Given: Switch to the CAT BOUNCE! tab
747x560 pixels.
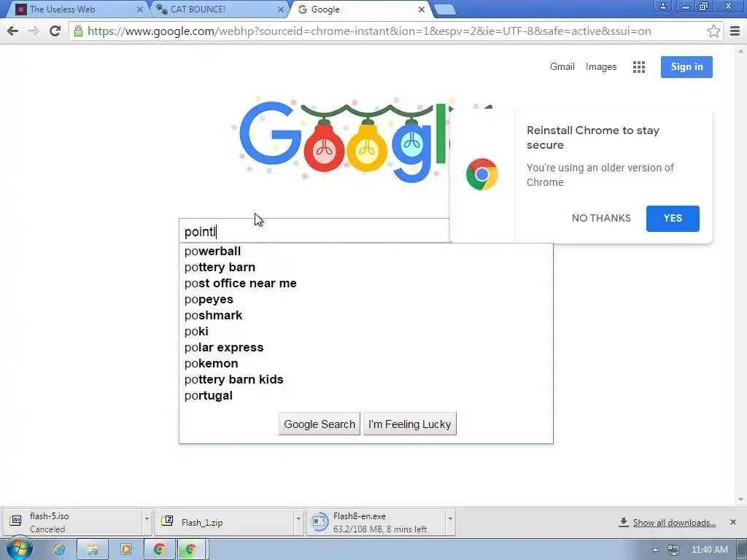Looking at the screenshot, I should [x=219, y=9].
